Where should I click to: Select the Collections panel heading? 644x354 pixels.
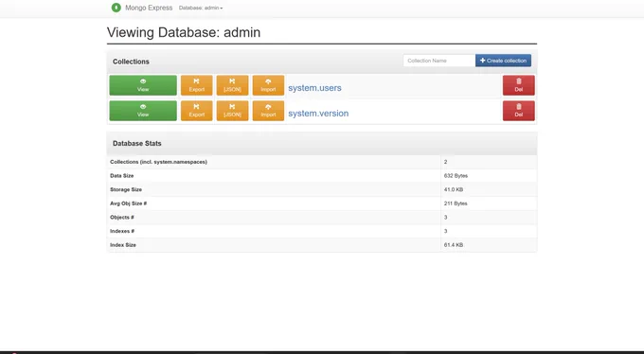[131, 62]
